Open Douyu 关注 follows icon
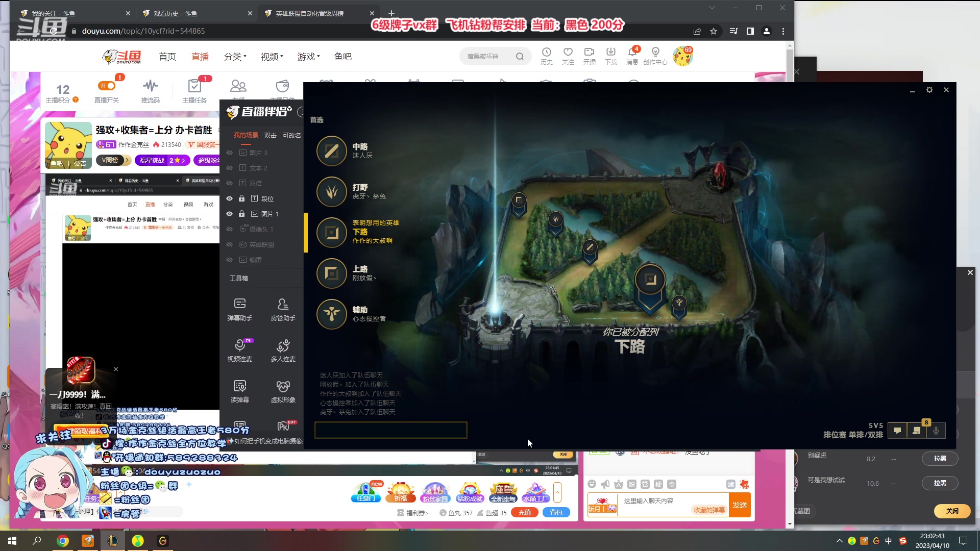Viewport: 980px width, 551px height. coord(568,56)
